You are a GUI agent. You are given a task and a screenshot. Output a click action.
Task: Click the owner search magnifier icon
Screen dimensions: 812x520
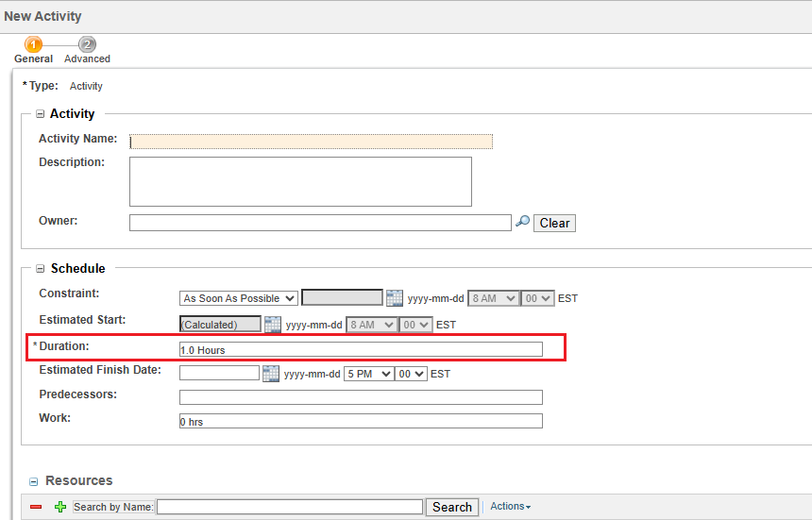pos(522,222)
